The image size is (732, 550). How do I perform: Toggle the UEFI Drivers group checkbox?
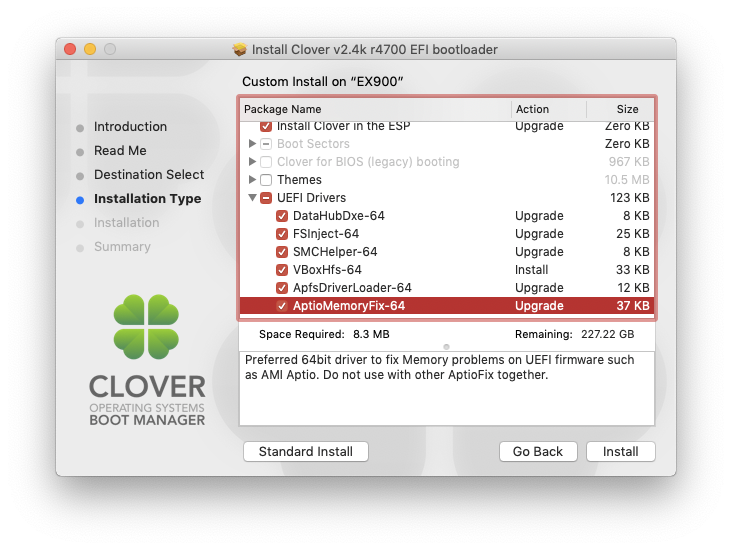[266, 198]
